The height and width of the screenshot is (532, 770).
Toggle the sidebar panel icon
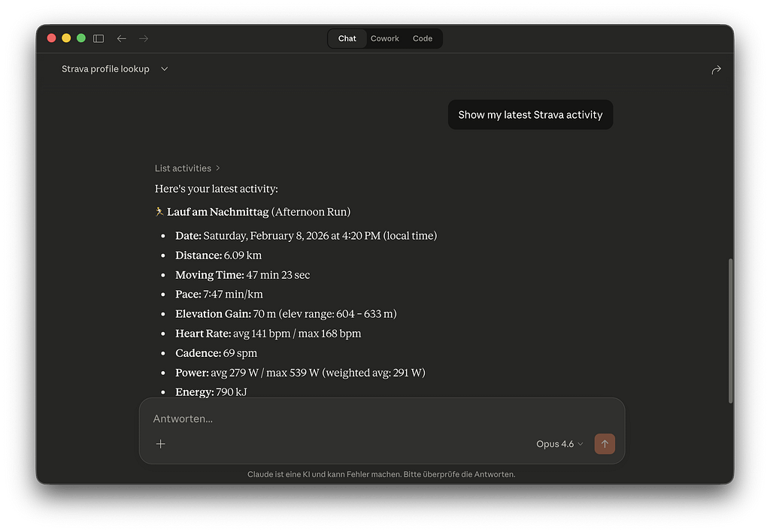[x=99, y=38]
